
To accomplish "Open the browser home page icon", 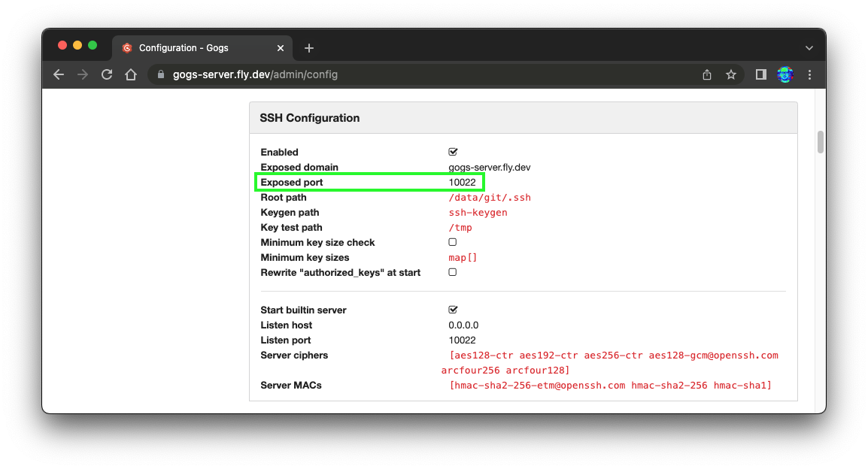I will click(131, 74).
